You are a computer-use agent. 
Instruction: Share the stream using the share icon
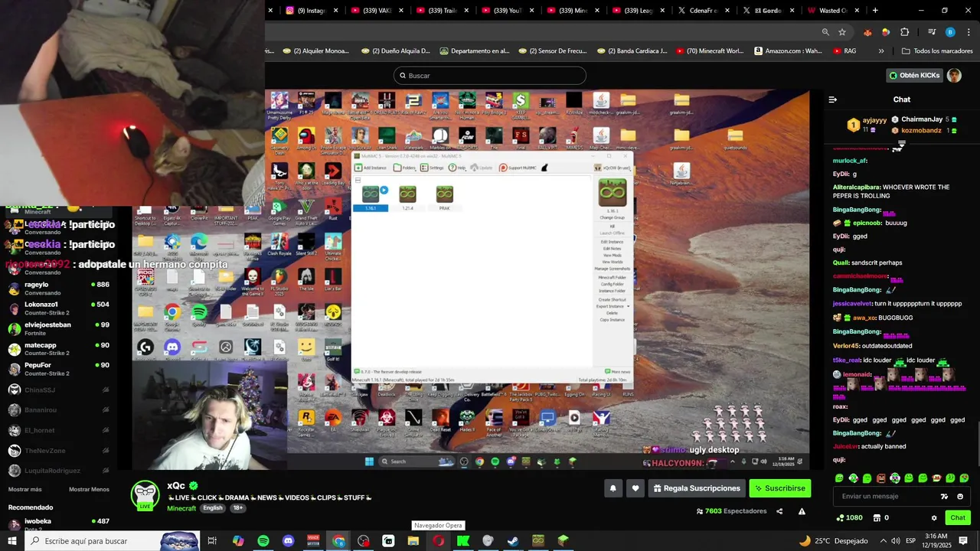779,511
